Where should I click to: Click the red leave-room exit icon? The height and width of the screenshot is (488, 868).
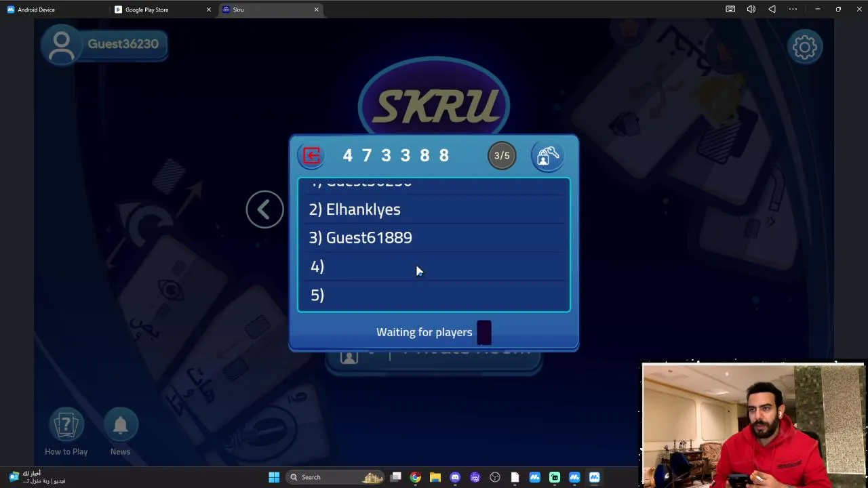tap(311, 156)
